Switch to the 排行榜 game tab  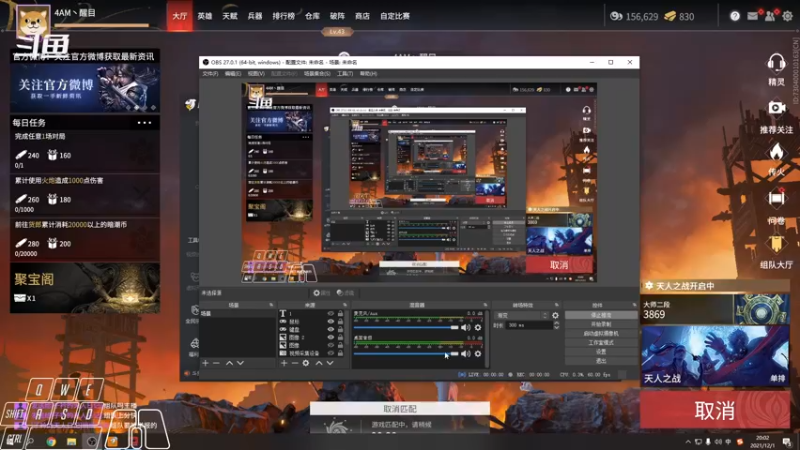[284, 16]
